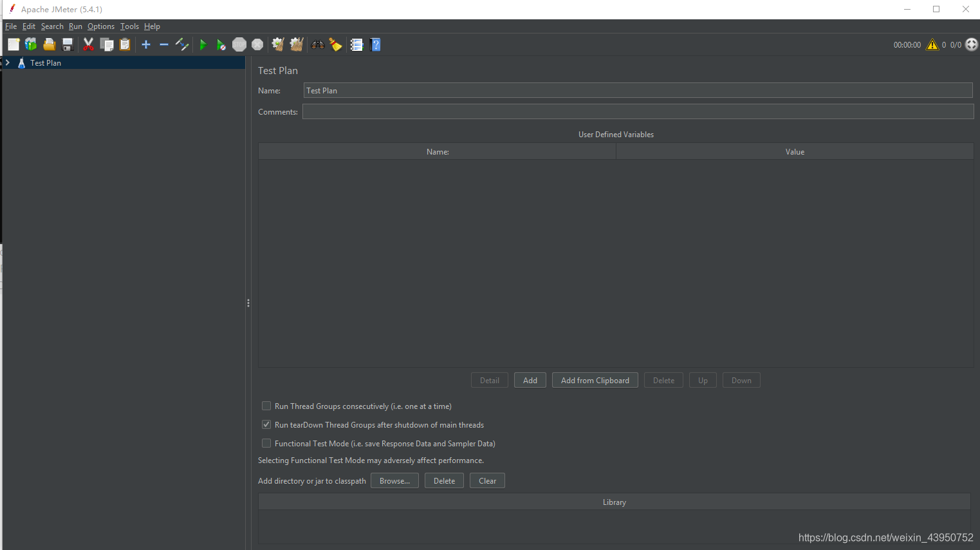The width and height of the screenshot is (980, 550).
Task: Click Browse... to add classpath jar
Action: [394, 480]
